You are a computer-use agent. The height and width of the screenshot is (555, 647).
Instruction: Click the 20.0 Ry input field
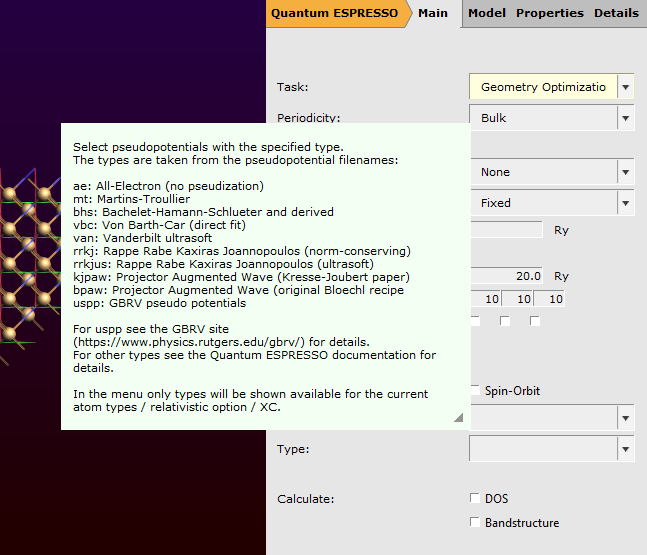(x=507, y=276)
